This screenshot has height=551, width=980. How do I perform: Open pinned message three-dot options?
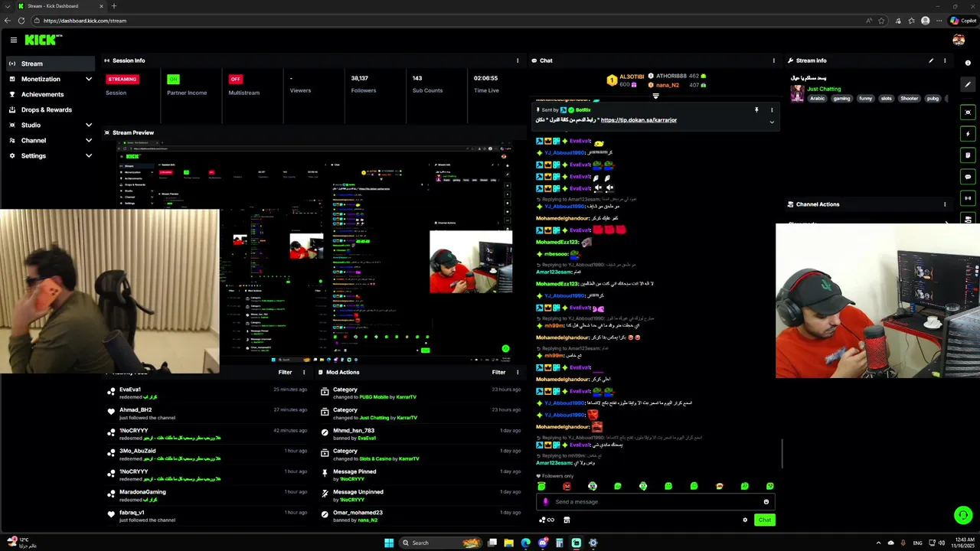tap(772, 110)
